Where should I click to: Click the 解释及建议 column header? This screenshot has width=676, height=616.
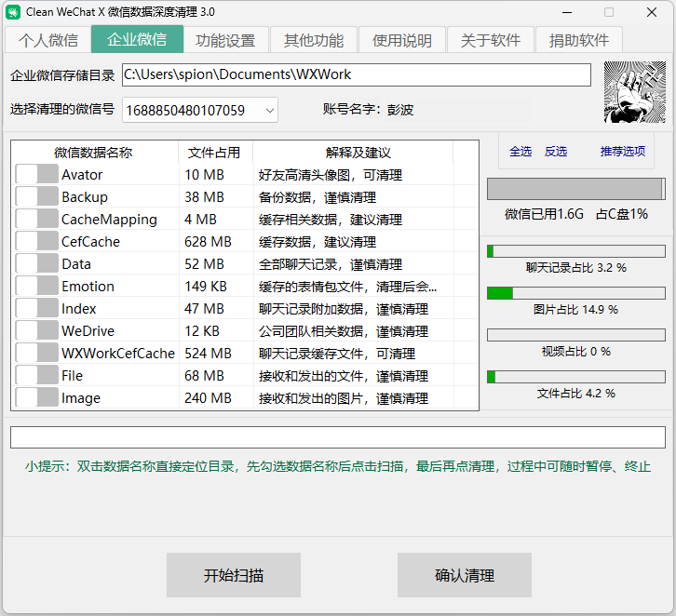click(x=358, y=152)
